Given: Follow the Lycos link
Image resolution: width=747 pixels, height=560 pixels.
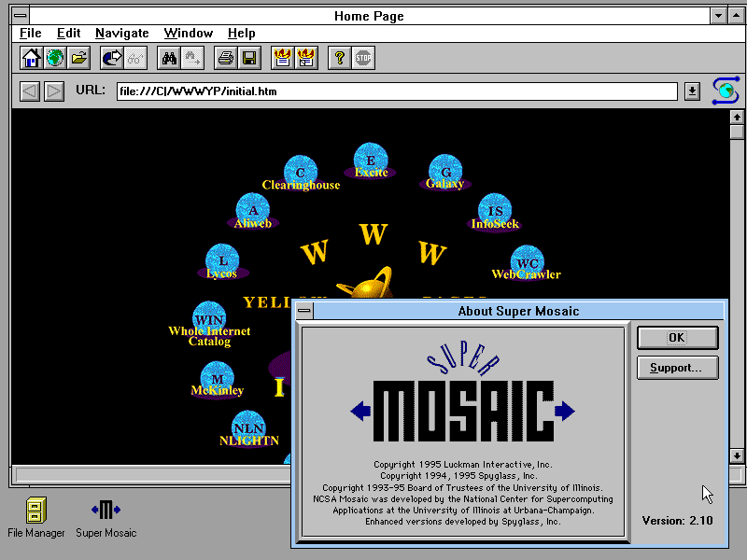Looking at the screenshot, I should tap(222, 261).
